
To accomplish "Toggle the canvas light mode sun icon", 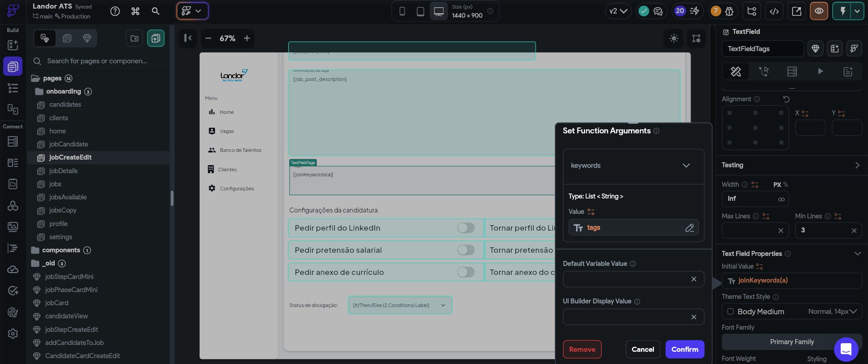I will 674,38.
